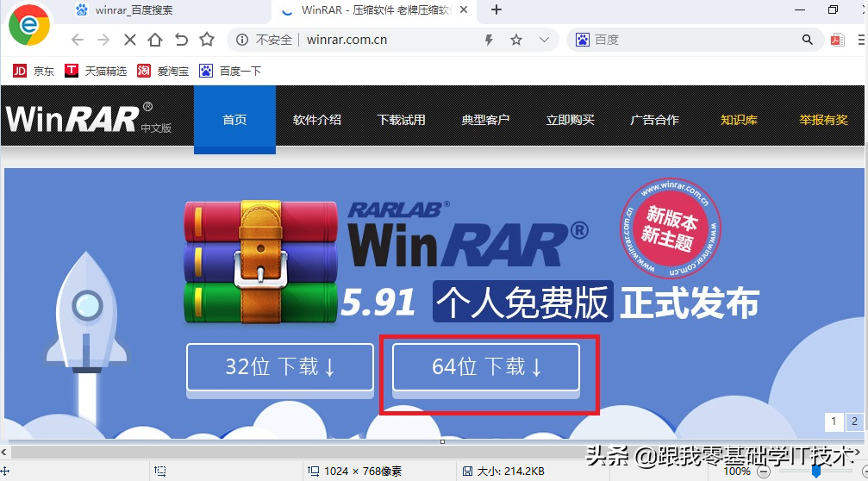Expand the address bar dropdown chevron
The height and width of the screenshot is (481, 868).
pyautogui.click(x=544, y=40)
